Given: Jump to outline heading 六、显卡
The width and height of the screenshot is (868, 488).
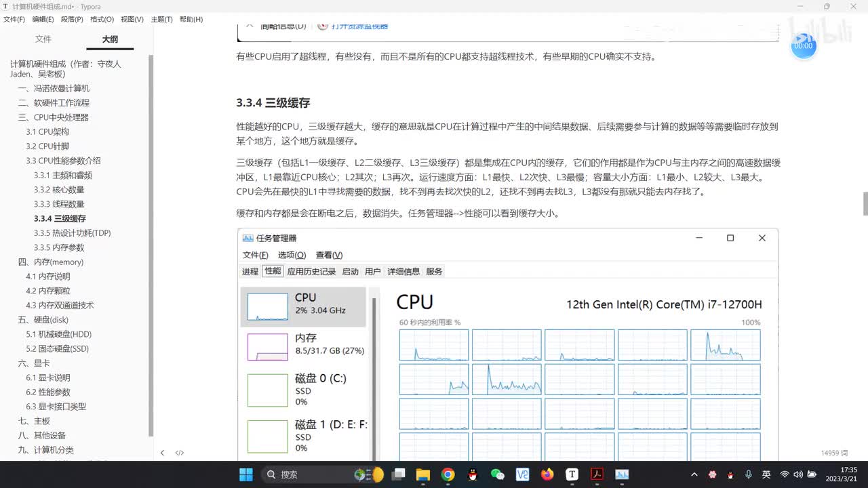Looking at the screenshot, I should coord(34,363).
